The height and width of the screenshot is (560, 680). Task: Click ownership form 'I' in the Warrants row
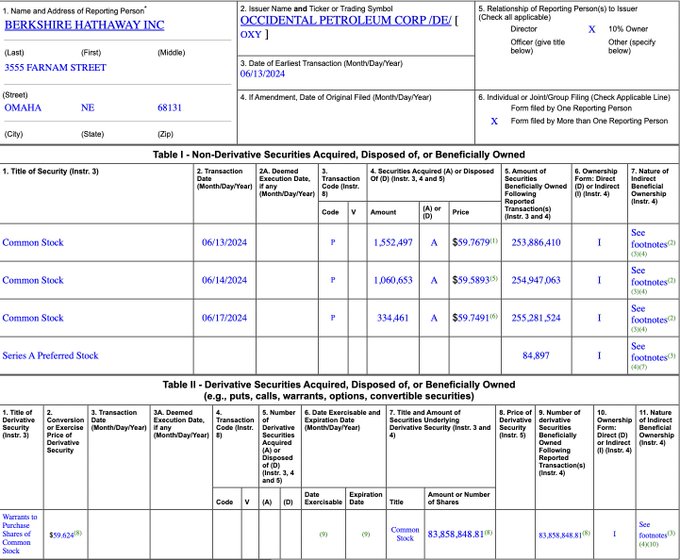pos(614,534)
